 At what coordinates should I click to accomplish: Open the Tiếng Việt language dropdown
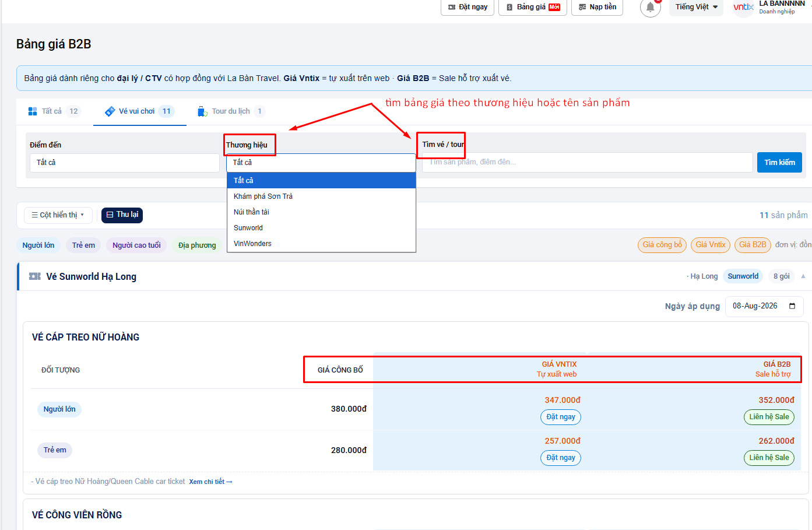(696, 7)
